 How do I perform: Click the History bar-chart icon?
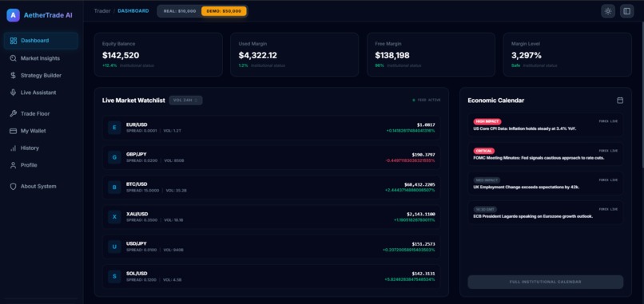click(x=13, y=148)
